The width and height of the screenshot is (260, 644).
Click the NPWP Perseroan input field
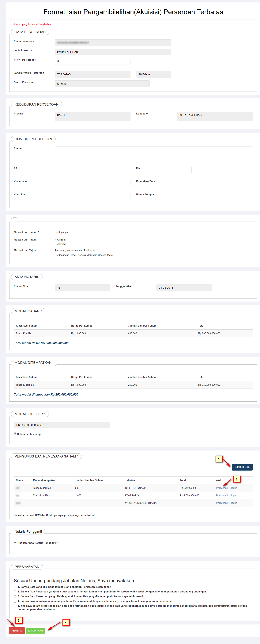[x=92, y=61]
